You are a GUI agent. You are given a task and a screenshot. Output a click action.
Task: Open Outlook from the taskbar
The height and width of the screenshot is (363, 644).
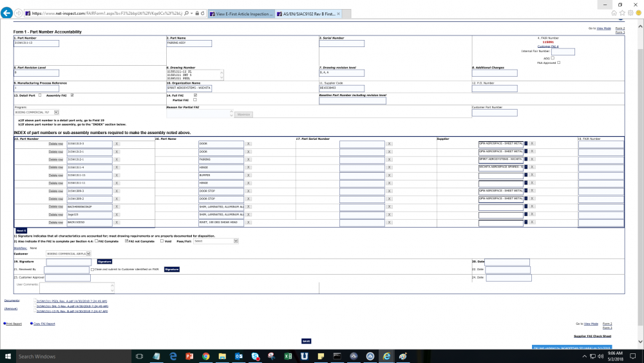239,356
